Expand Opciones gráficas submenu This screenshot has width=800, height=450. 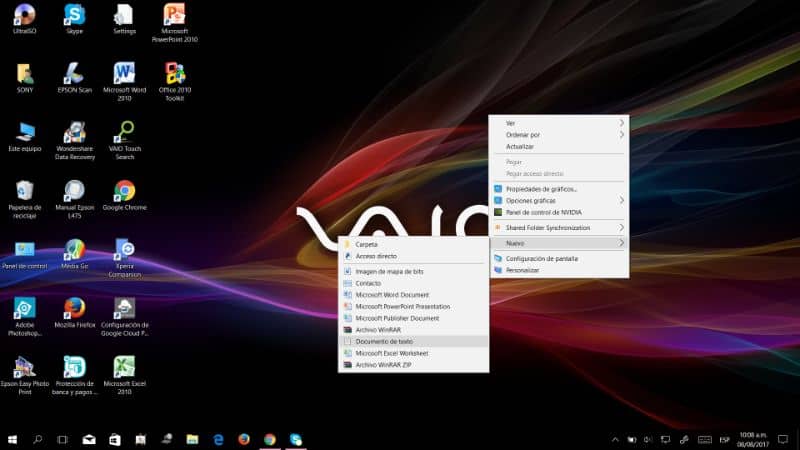559,201
